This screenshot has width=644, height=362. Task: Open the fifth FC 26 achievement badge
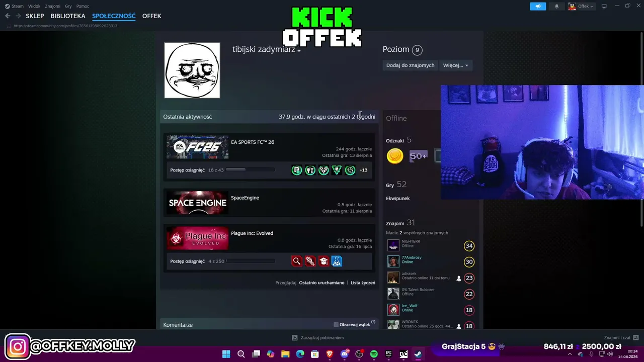[x=350, y=170]
